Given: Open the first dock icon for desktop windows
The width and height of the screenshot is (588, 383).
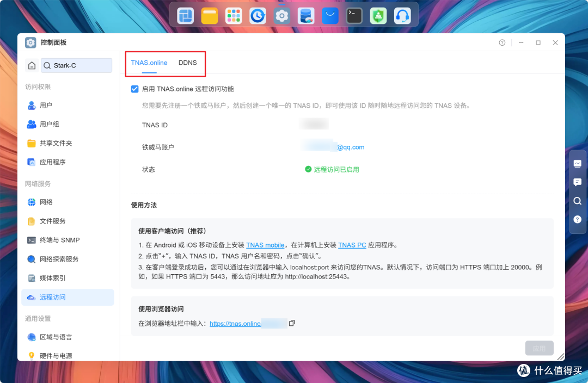Looking at the screenshot, I should tap(185, 16).
